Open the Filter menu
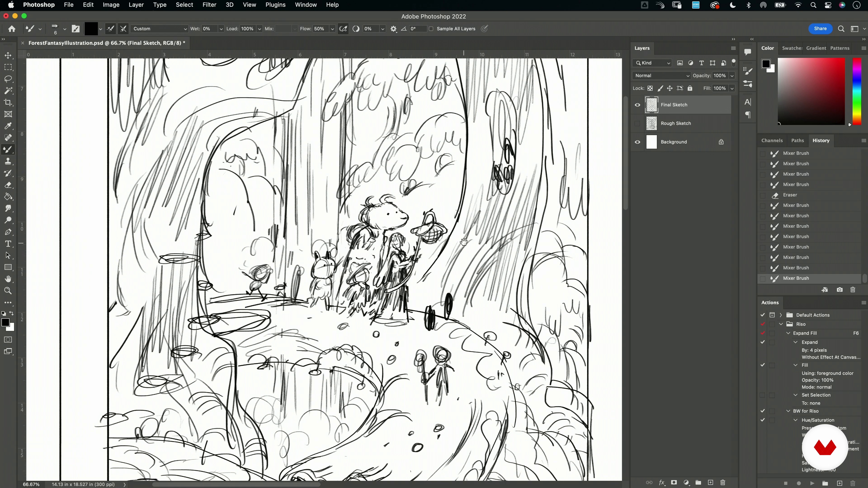The width and height of the screenshot is (868, 488). coord(209,5)
